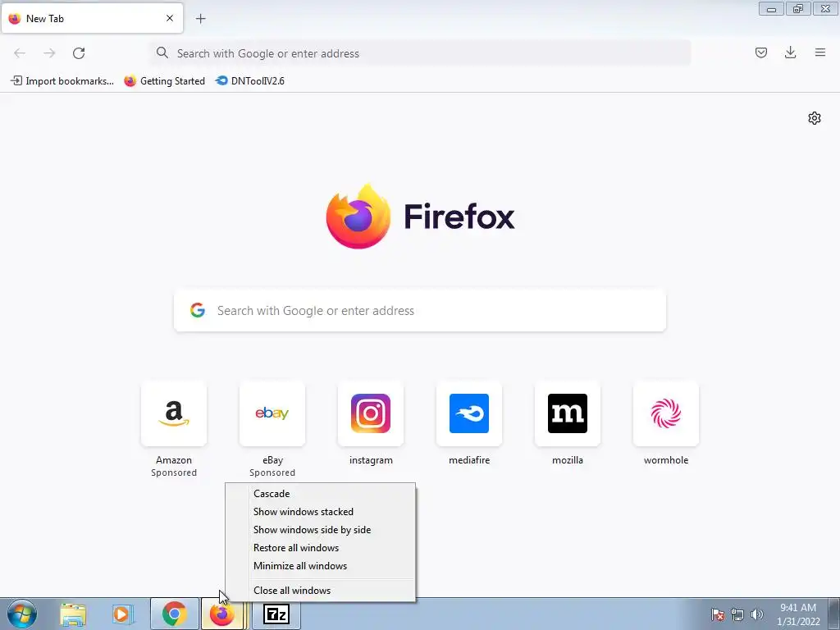Reload the current page

pyautogui.click(x=79, y=53)
